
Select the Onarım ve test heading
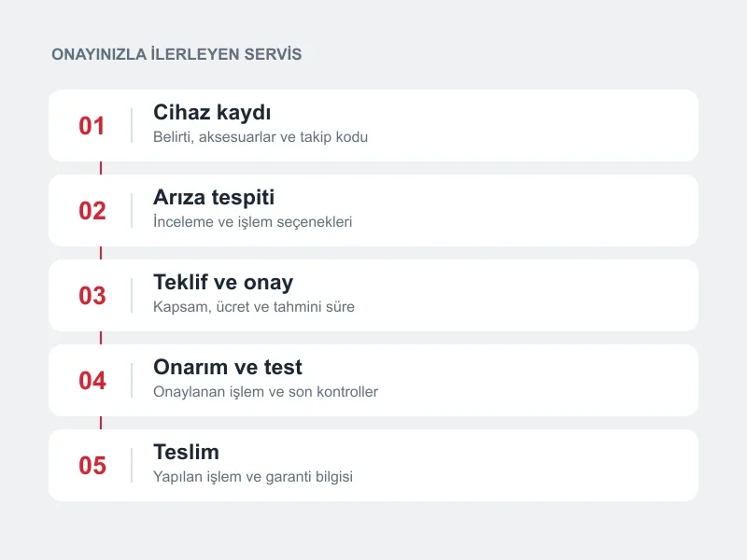pyautogui.click(x=228, y=367)
